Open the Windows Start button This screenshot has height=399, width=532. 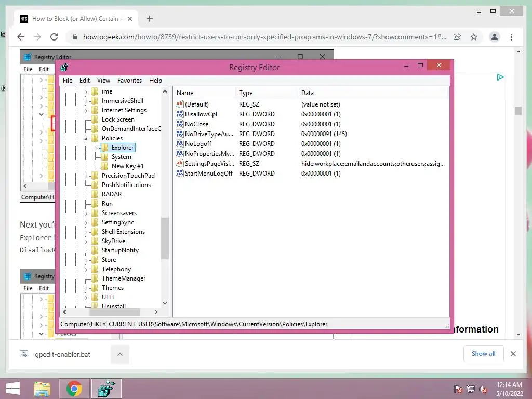coord(13,389)
